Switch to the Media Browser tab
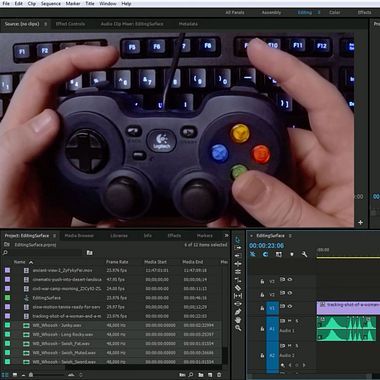 (79, 236)
